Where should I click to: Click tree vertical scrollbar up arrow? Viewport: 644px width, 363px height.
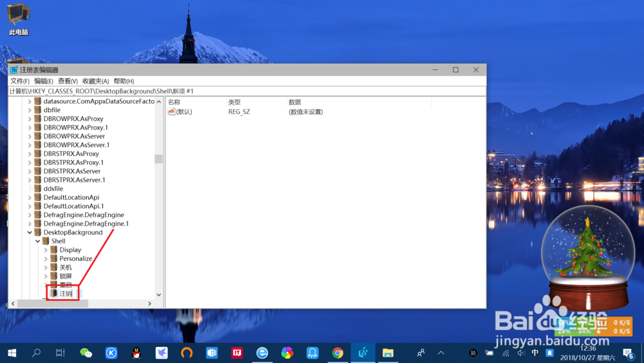click(x=159, y=101)
